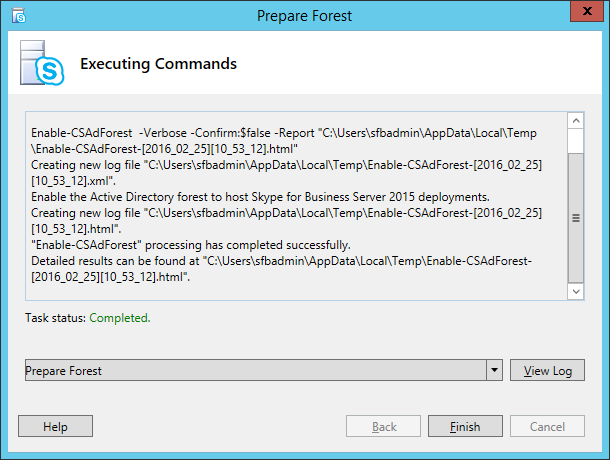Click the scrollbar thumb grip in output pane

coord(576,218)
